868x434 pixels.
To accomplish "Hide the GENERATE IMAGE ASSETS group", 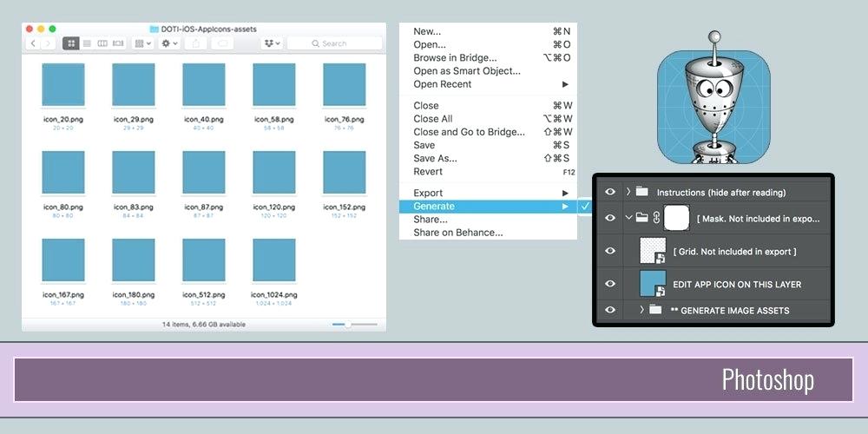I will point(610,310).
